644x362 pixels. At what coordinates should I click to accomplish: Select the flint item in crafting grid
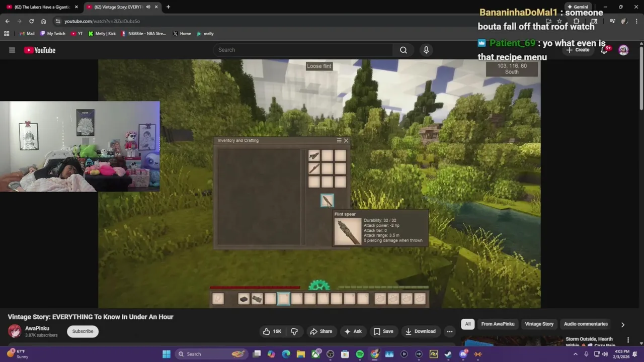[x=314, y=156]
